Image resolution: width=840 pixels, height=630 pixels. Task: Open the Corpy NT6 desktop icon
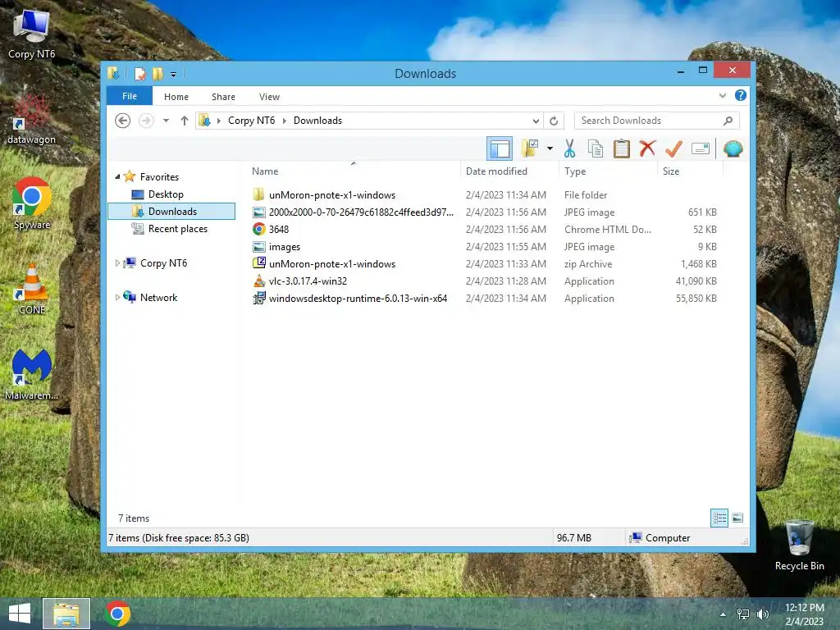pos(32,33)
